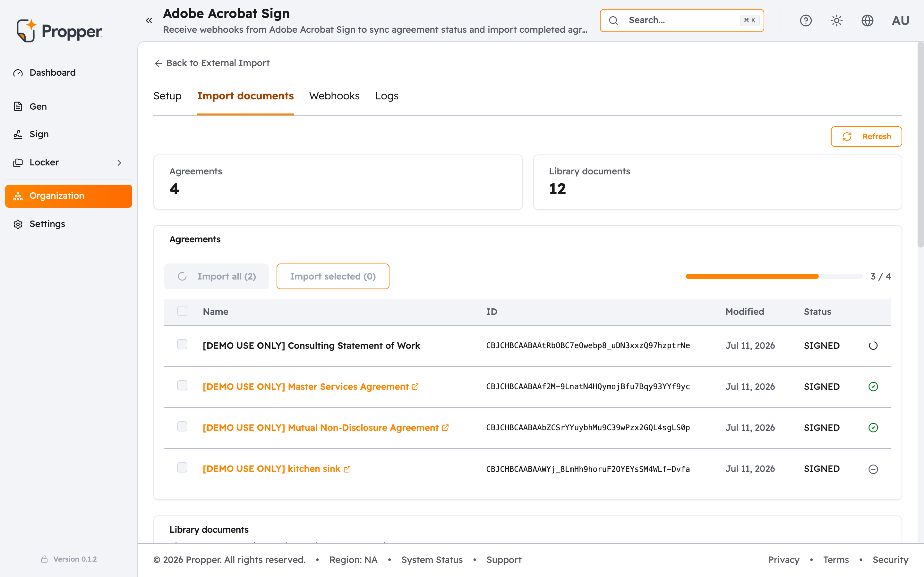
Task: Open the Logs tab
Action: pyautogui.click(x=387, y=96)
